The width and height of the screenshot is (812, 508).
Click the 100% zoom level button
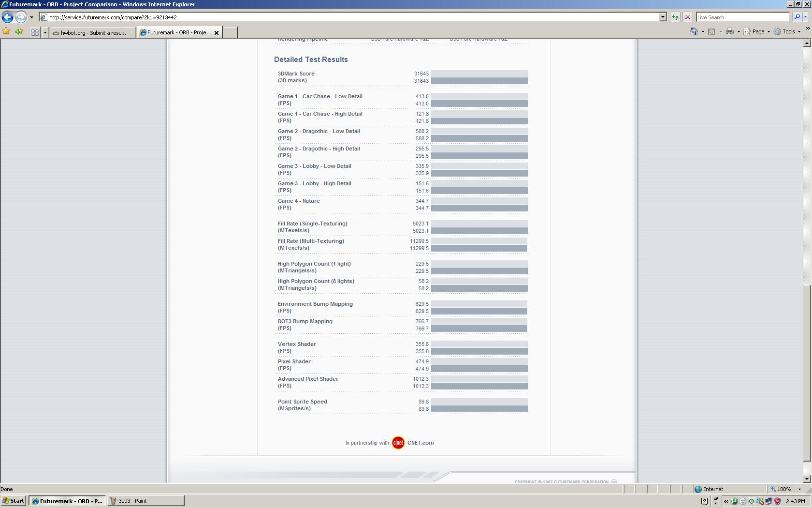(x=781, y=489)
